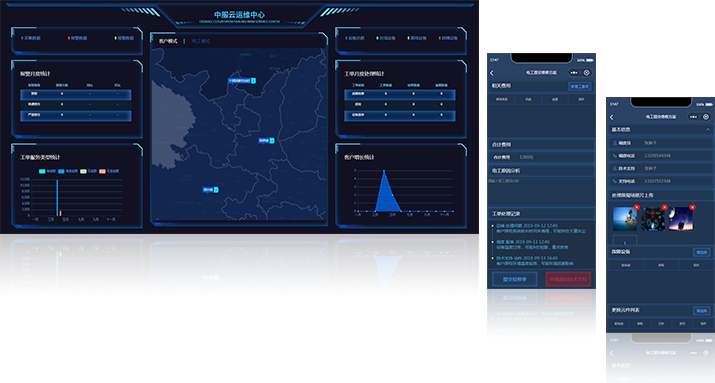Click the bottom-left location marker on the map
This screenshot has height=383, width=715.
[211, 190]
